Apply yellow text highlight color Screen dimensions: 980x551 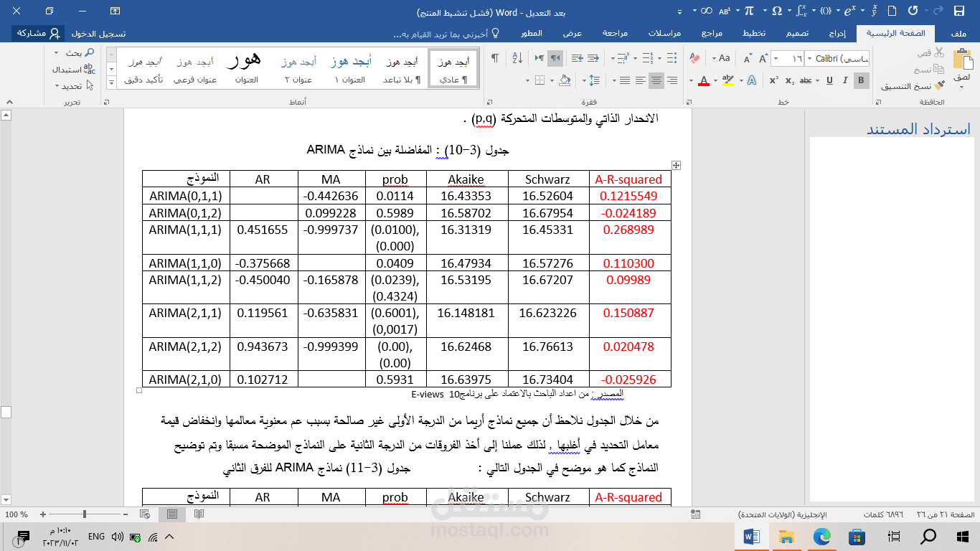[727, 80]
